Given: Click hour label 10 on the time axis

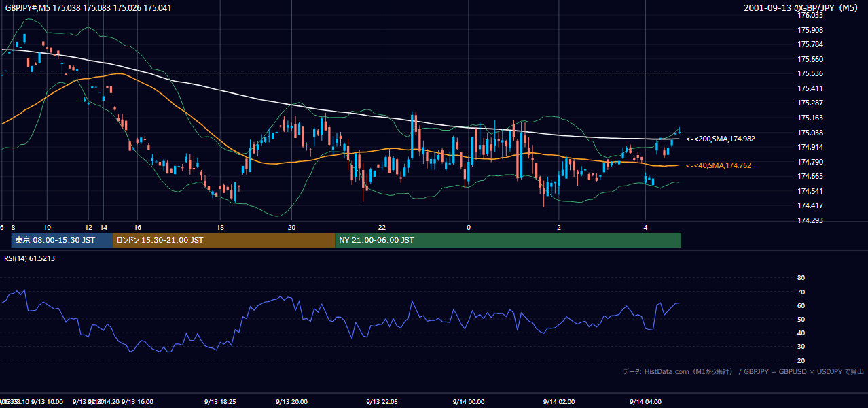Looking at the screenshot, I should (x=47, y=227).
